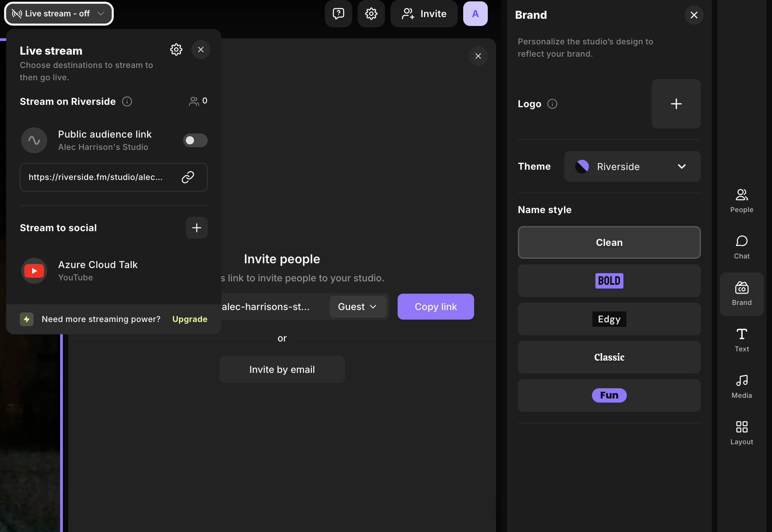Open the help feedback icon
The width and height of the screenshot is (772, 532).
pyautogui.click(x=338, y=14)
